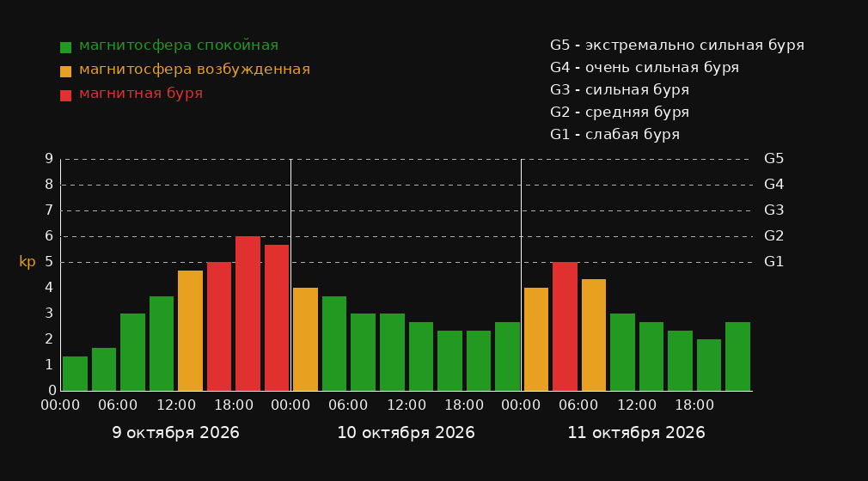Click the G1 level label on right axis

(773, 262)
